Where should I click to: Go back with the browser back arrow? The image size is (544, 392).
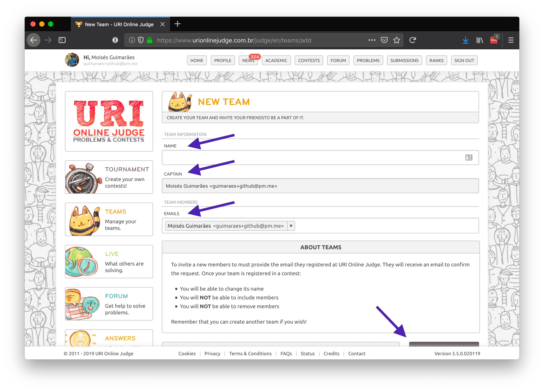(x=33, y=40)
